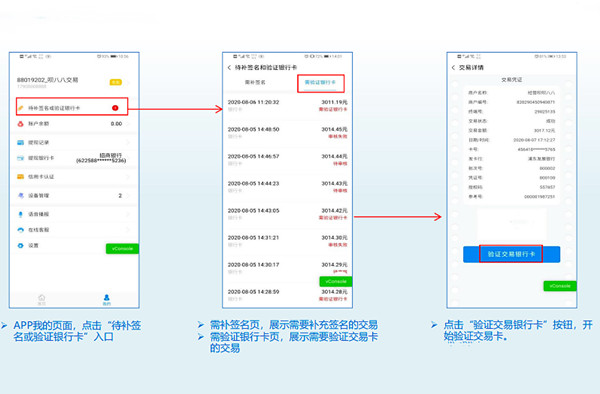Image resolution: width=600 pixels, height=394 pixels.
Task: Open the chevron on the 语音播报 row
Action: click(x=128, y=214)
